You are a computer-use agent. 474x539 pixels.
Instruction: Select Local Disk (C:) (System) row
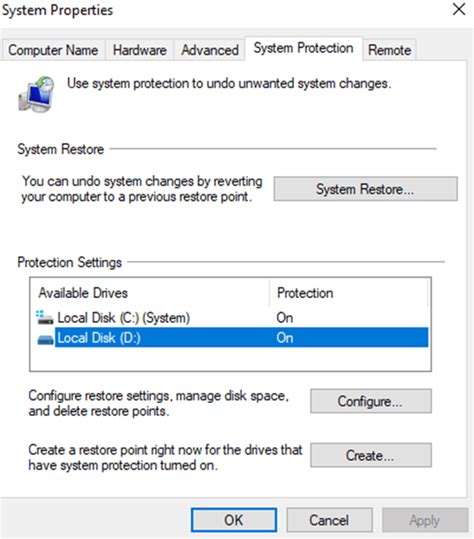(232, 318)
